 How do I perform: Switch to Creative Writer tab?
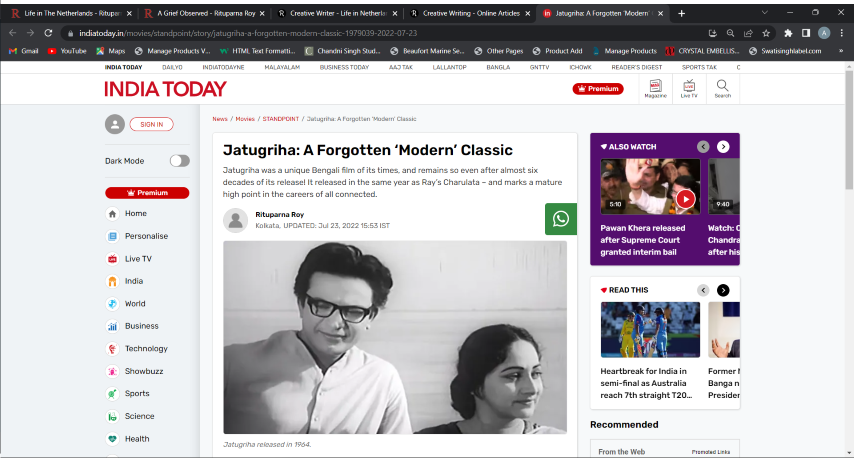[x=338, y=13]
